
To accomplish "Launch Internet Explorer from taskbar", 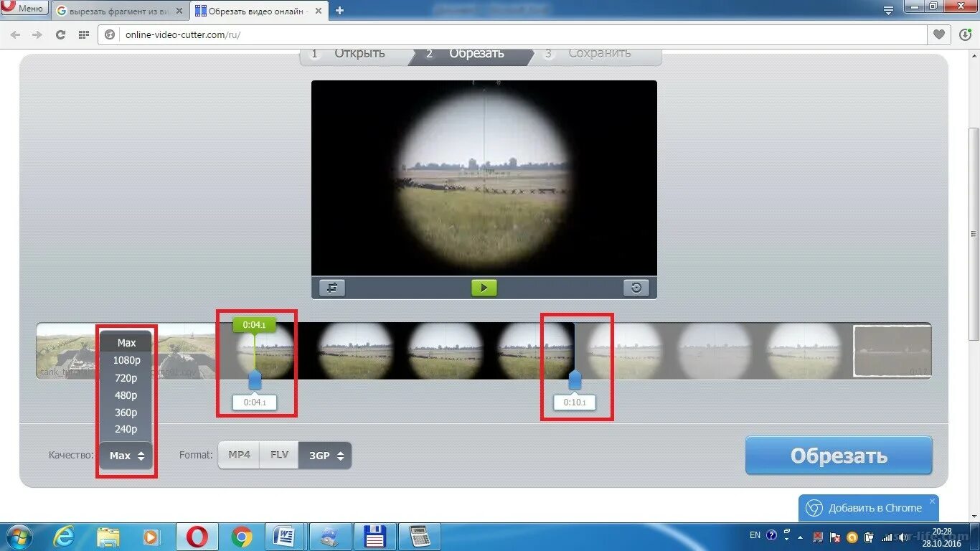I will click(65, 537).
